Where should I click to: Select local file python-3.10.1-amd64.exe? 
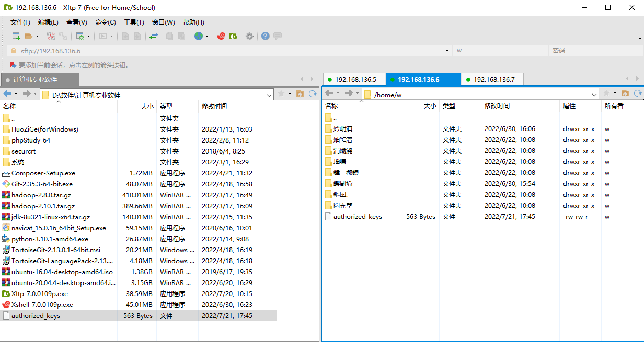click(50, 239)
